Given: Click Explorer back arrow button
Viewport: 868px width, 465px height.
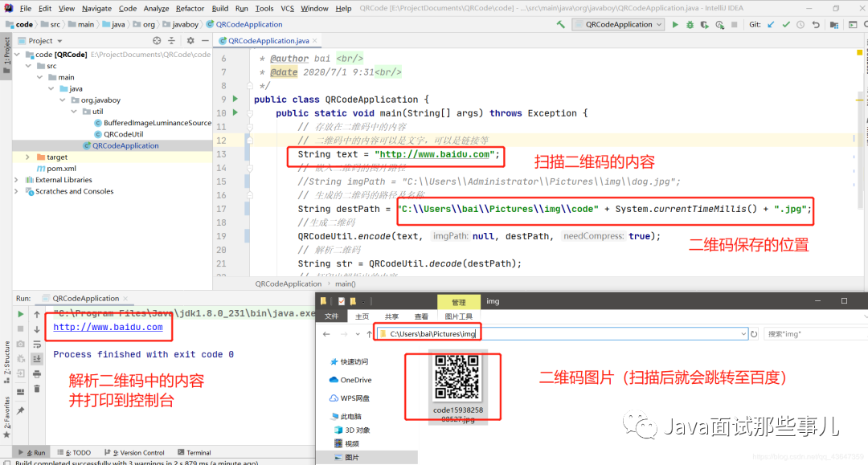Looking at the screenshot, I should (x=326, y=334).
